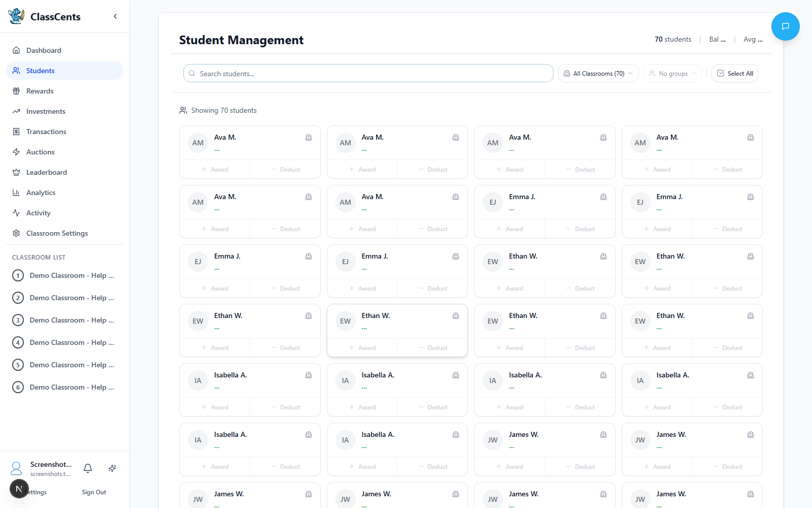The width and height of the screenshot is (812, 508).
Task: Click the Search students input field
Action: click(368, 73)
